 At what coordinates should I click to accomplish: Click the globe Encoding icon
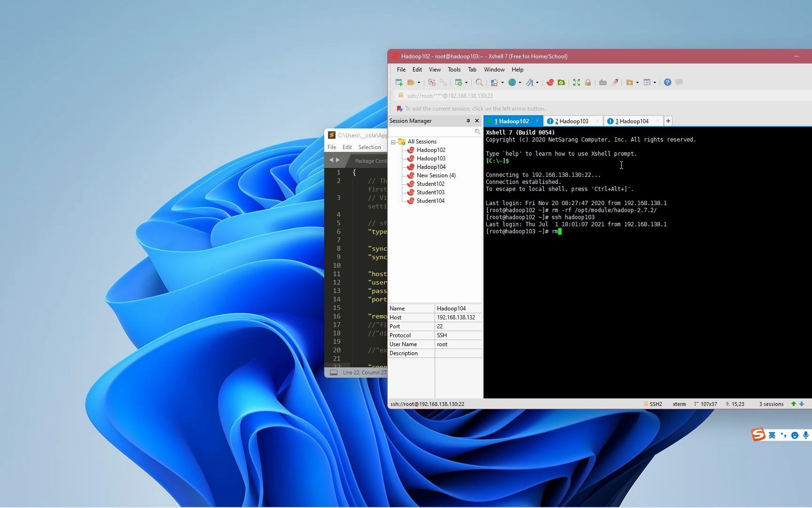coord(512,82)
